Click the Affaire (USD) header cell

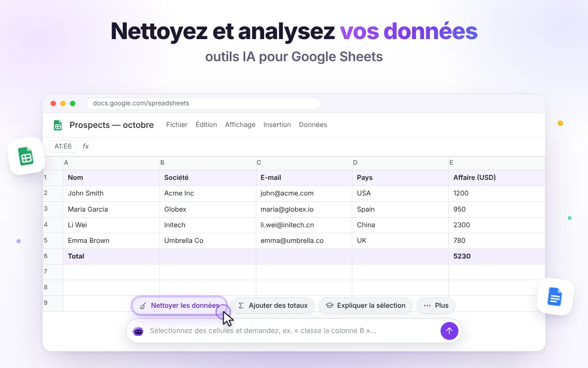[x=497, y=178]
